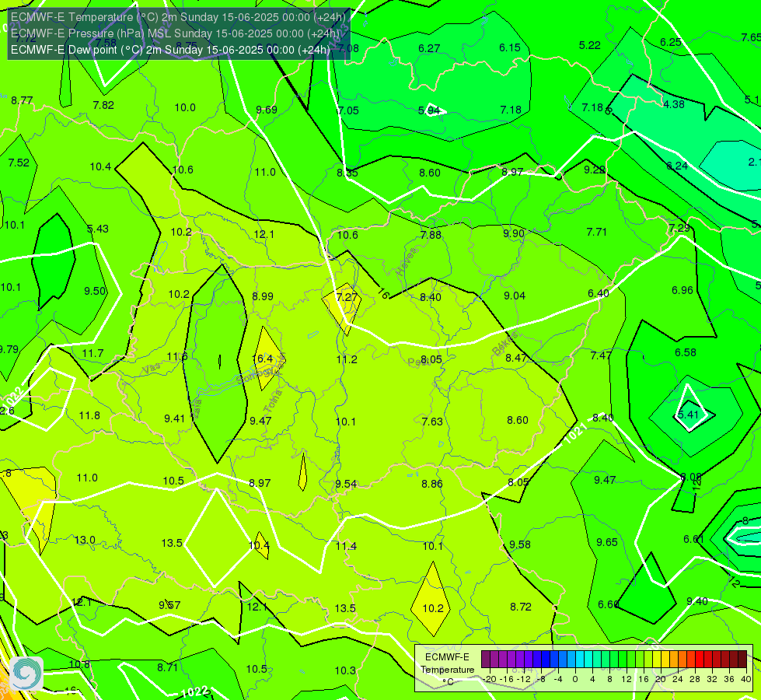This screenshot has width=761, height=700.
Task: Click the 6.40 grid value
Action: [598, 293]
